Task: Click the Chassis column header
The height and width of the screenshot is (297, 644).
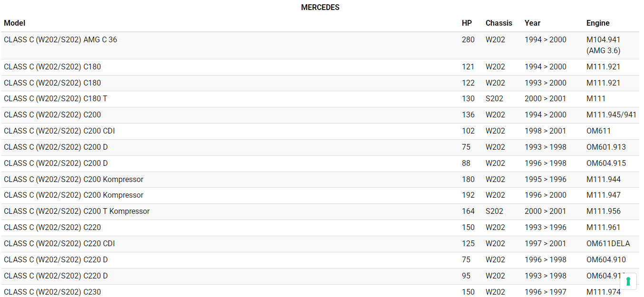Action: (498, 23)
